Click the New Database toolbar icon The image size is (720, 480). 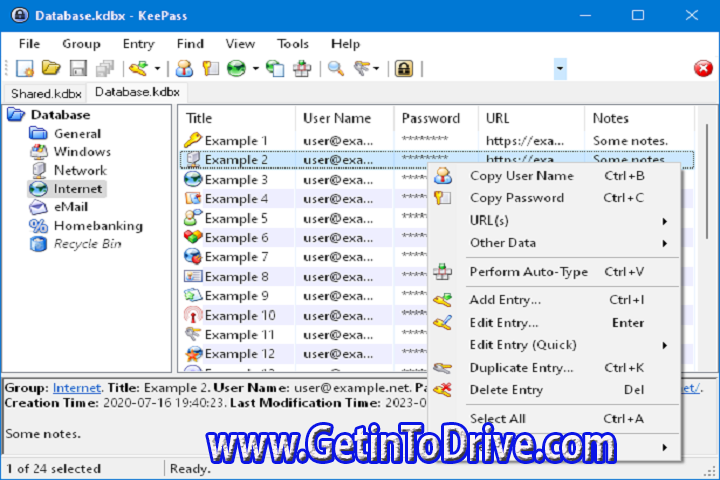tap(24, 69)
